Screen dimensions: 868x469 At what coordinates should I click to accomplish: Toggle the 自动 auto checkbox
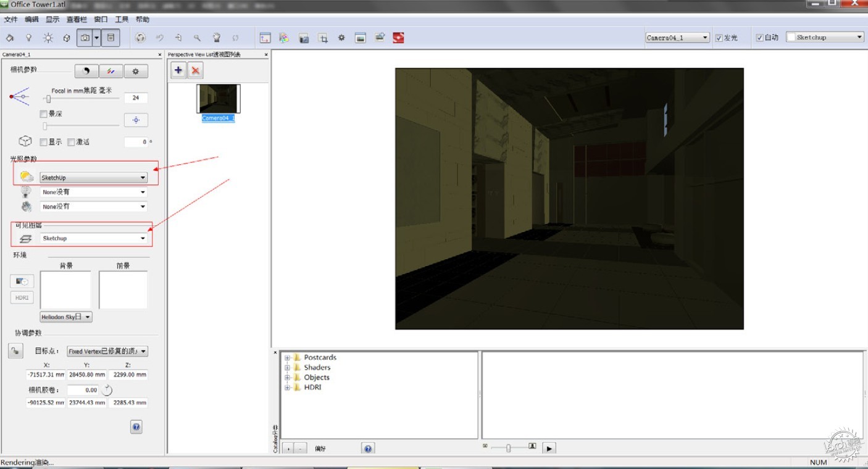point(759,38)
